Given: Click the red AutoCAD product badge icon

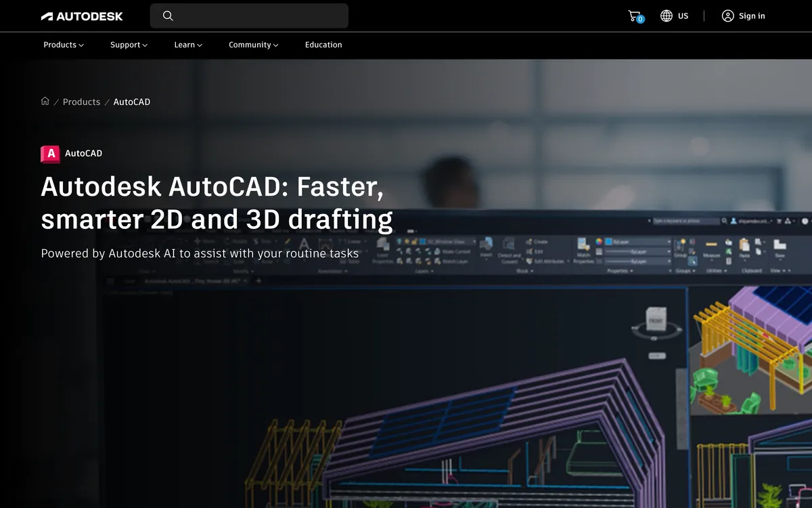Looking at the screenshot, I should [x=50, y=154].
